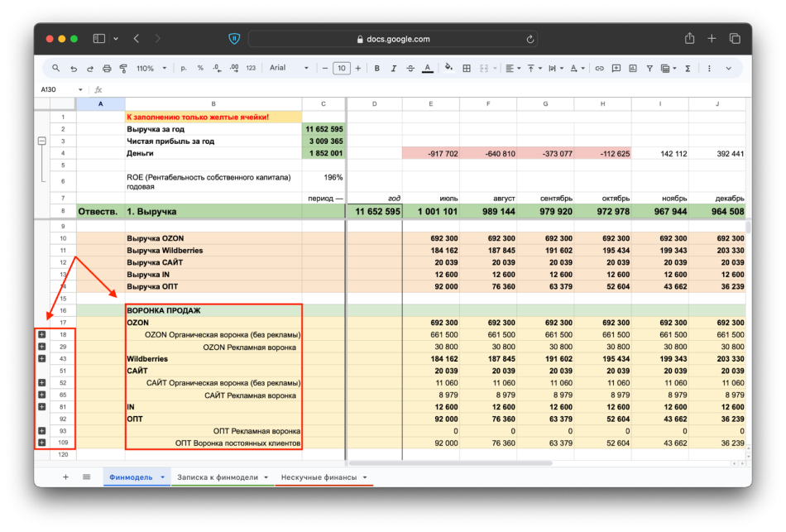This screenshot has height=532, width=786.
Task: Click the insert link icon
Action: point(600,68)
